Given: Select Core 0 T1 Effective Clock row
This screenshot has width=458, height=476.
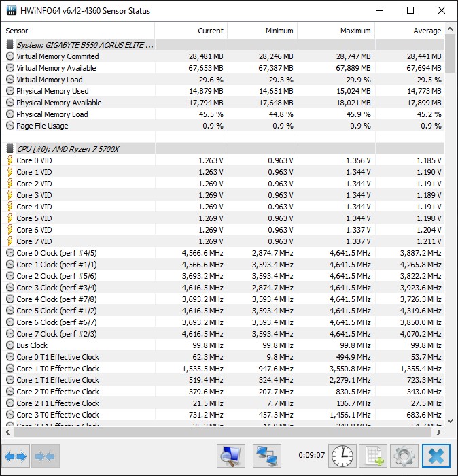Looking at the screenshot, I should [224, 357].
